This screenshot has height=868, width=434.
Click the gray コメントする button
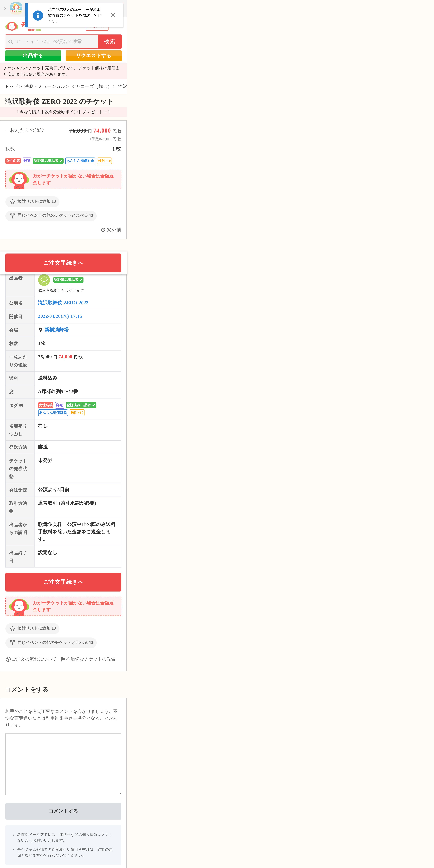click(63, 811)
